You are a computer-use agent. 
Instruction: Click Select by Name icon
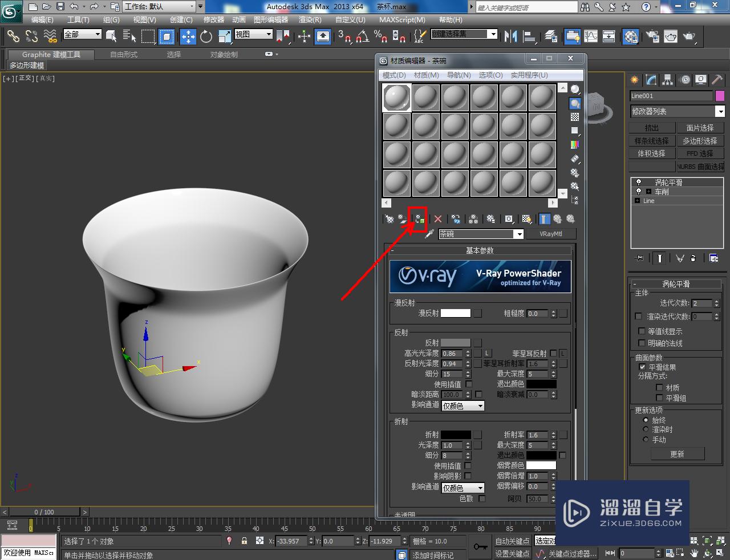point(129,36)
